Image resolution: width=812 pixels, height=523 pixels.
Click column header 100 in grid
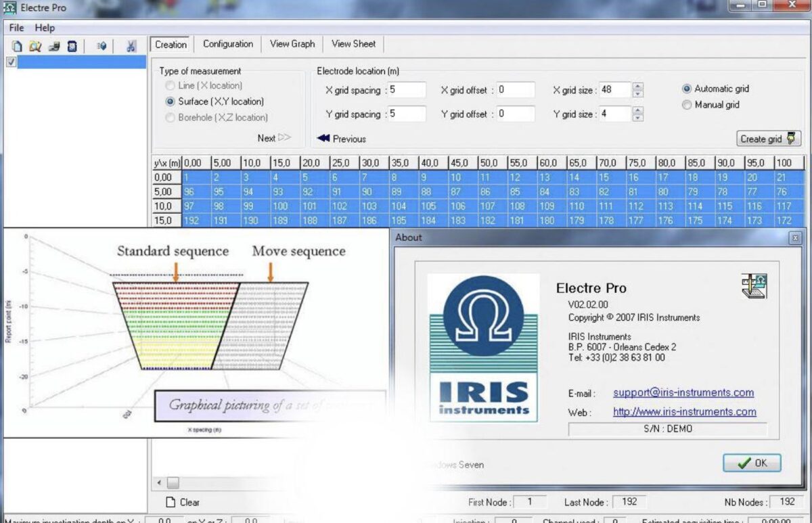pyautogui.click(x=789, y=163)
